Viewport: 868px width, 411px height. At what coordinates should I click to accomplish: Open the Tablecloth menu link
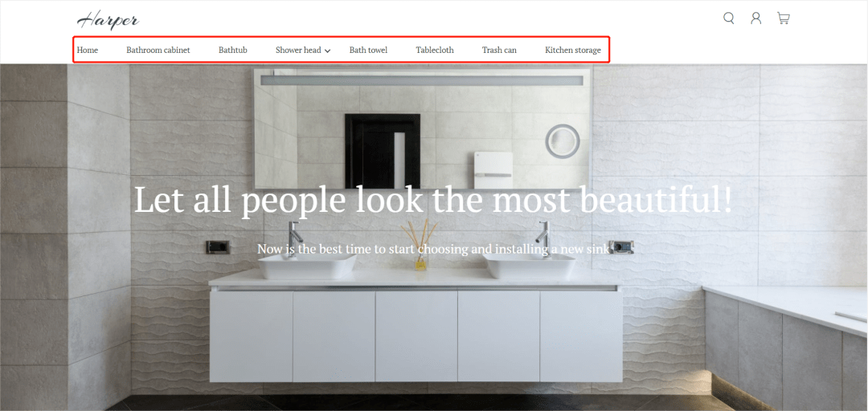(435, 50)
